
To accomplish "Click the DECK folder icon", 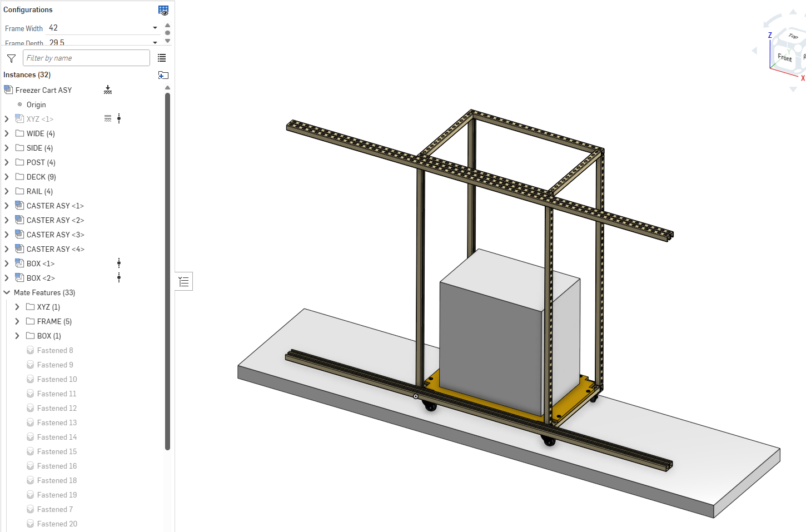I will pos(19,177).
